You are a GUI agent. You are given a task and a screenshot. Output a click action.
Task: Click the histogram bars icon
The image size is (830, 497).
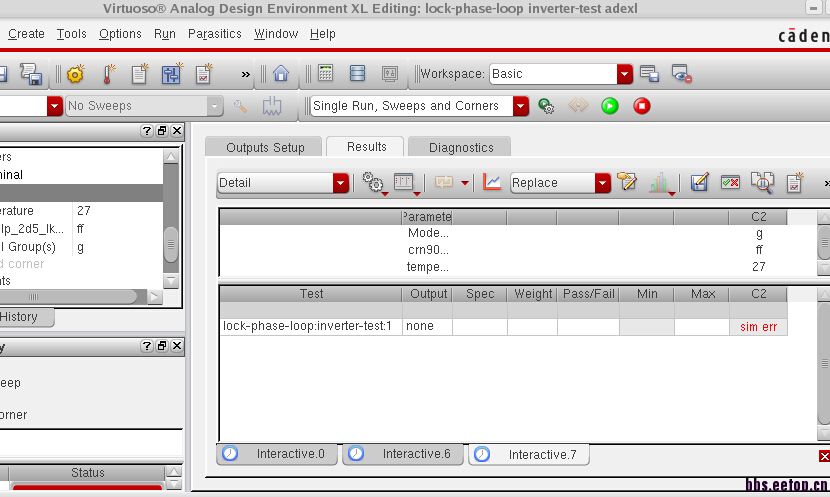pos(660,183)
